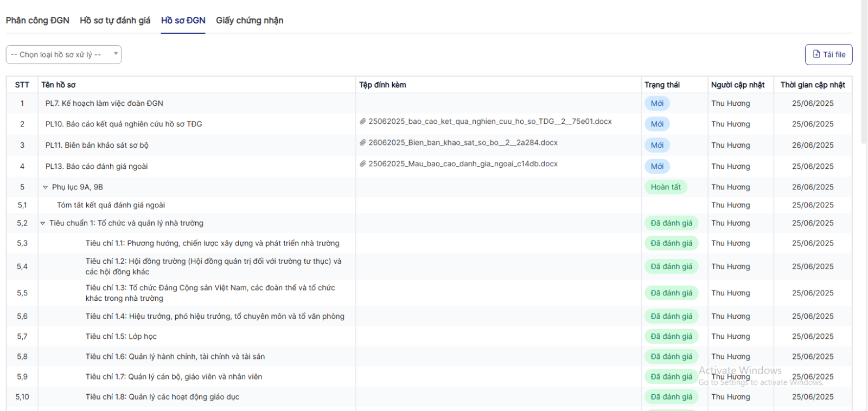This screenshot has width=868, height=411.
Task: Open the Hồ sơ tự đánh giá tab
Action: click(115, 21)
